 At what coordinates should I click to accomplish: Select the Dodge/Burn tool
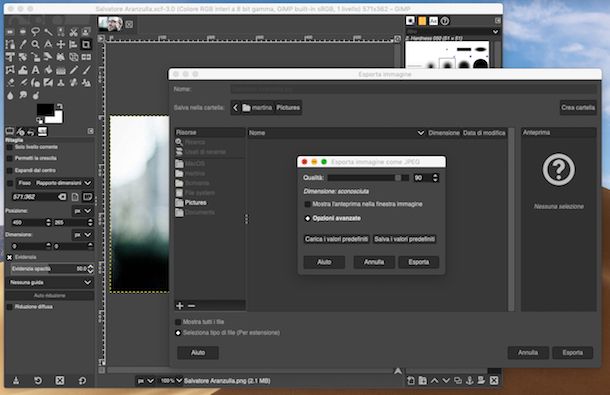(35, 95)
